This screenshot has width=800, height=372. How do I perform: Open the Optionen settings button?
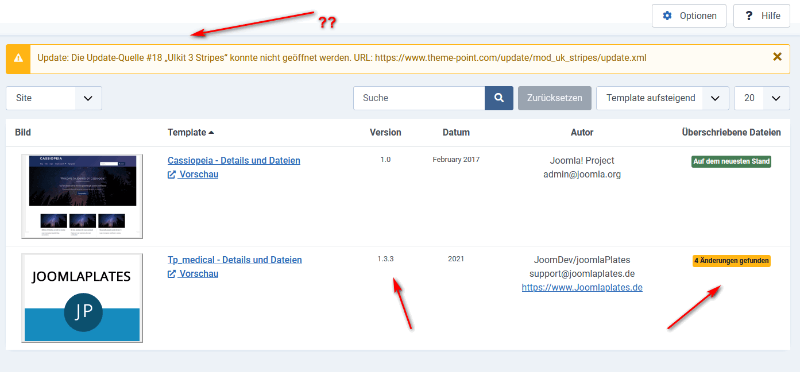pyautogui.click(x=689, y=16)
